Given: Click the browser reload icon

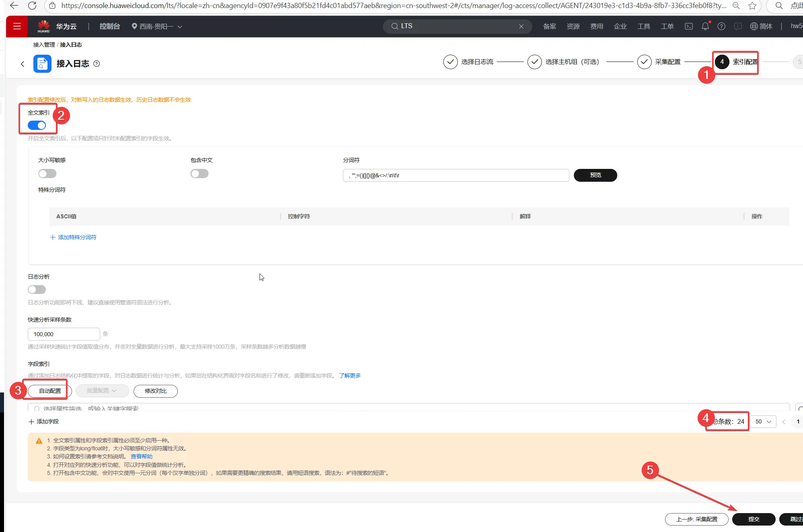Looking at the screenshot, I should tap(32, 6).
